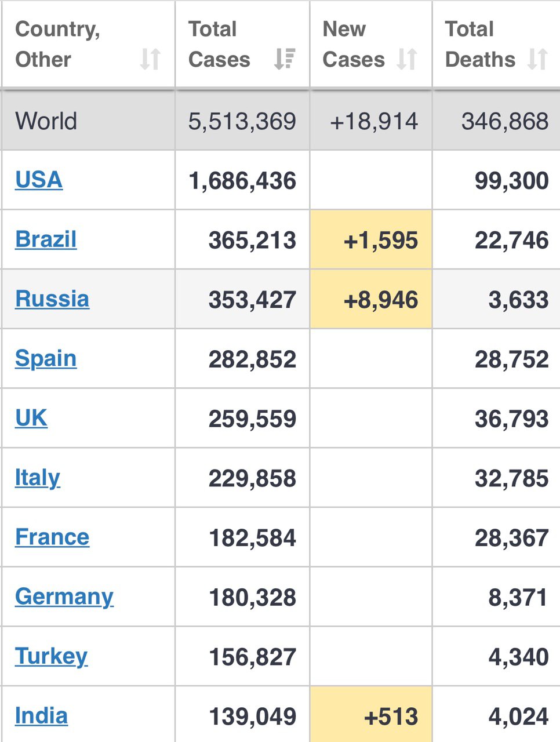This screenshot has height=742, width=560.
Task: Open the Italy country link
Action: click(38, 478)
